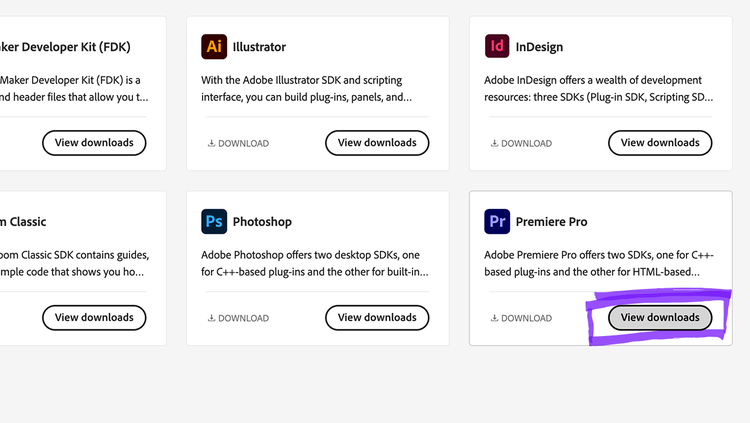The height and width of the screenshot is (423, 750).
Task: Select the Illustrator card title
Action: pyautogui.click(x=259, y=47)
